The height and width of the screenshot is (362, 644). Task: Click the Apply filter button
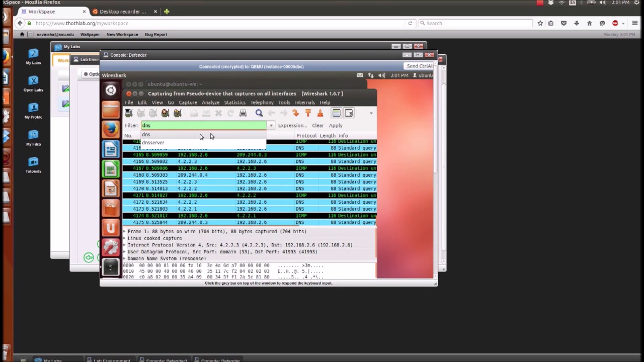click(336, 126)
